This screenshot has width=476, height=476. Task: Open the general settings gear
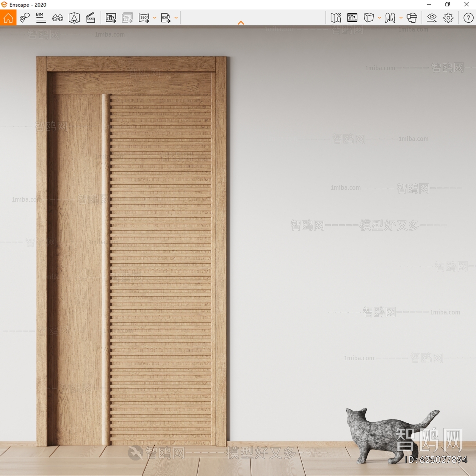pyautogui.click(x=448, y=18)
